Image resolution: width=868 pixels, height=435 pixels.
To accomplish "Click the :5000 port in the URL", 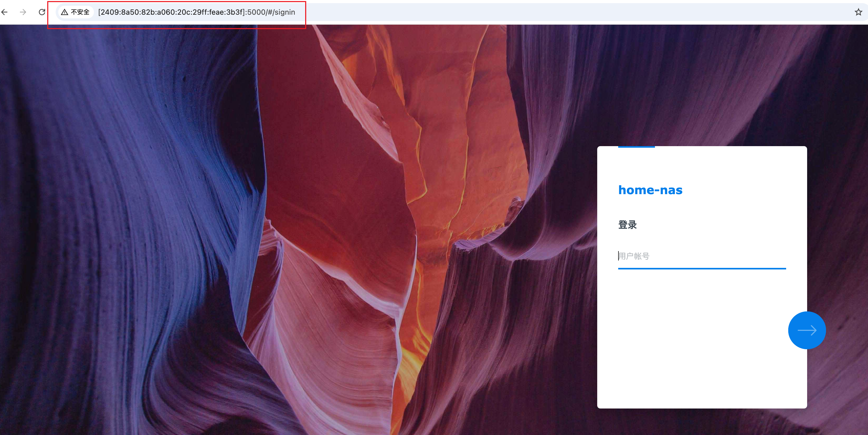I will point(256,12).
